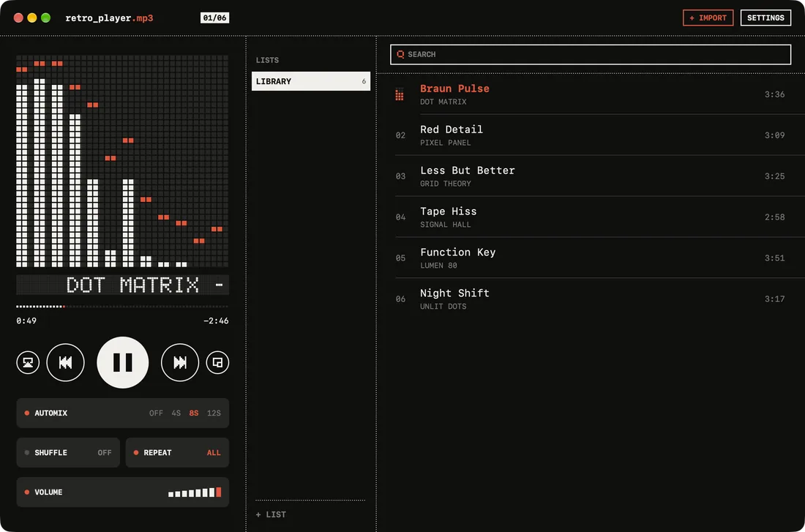Click the Automix label

[x=50, y=413]
